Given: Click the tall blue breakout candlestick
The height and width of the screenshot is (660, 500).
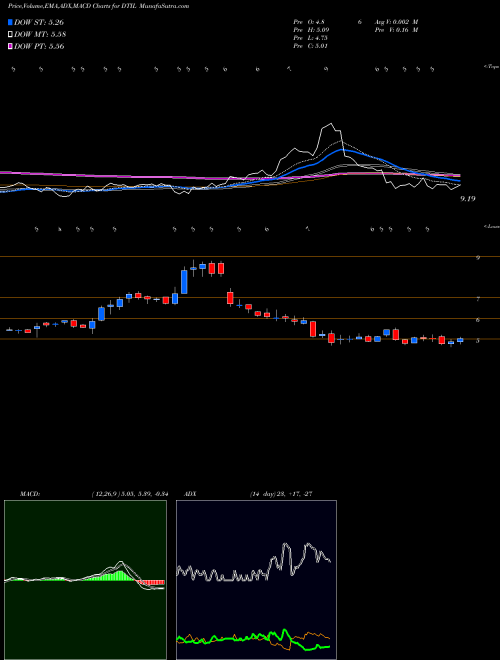Looking at the screenshot, I should (x=184, y=282).
